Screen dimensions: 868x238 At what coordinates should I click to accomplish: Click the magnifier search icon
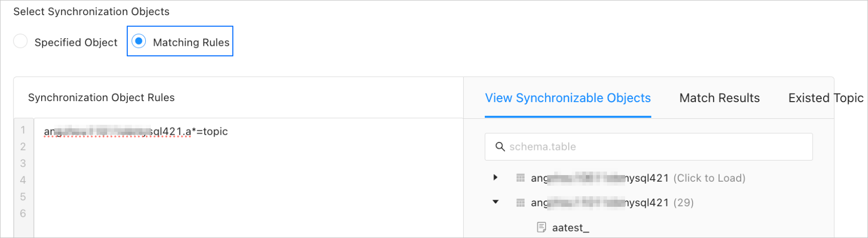pos(500,147)
